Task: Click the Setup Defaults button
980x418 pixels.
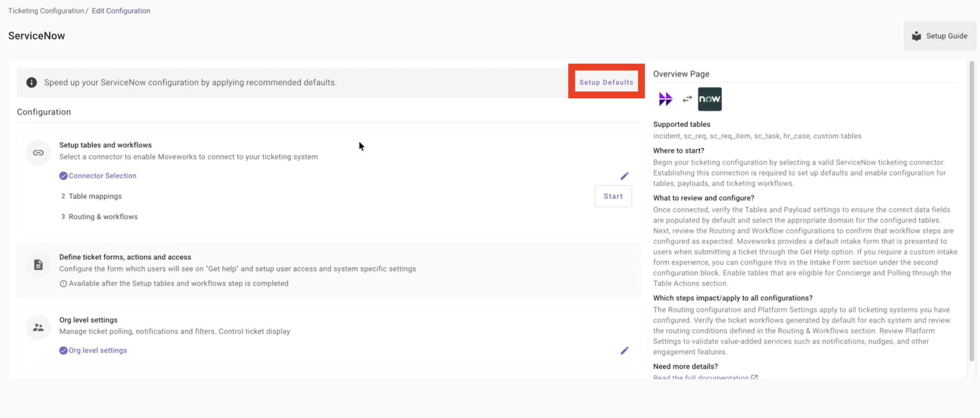Action: click(x=606, y=82)
